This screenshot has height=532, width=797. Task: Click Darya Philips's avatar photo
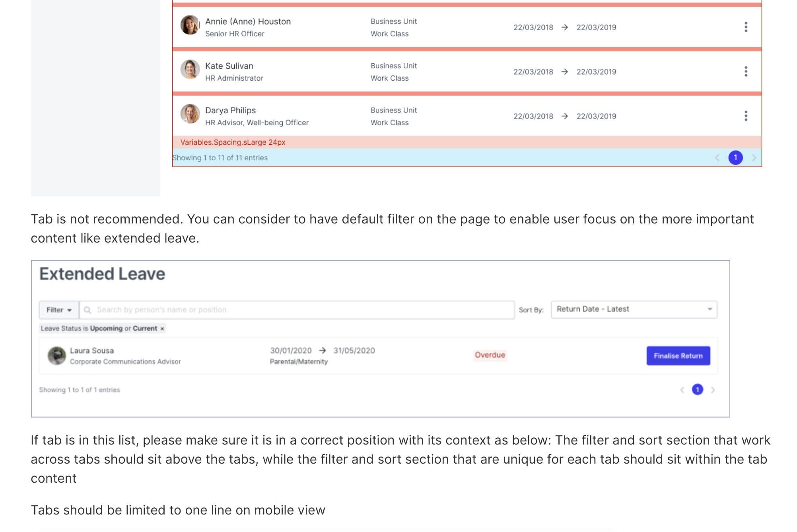pyautogui.click(x=190, y=114)
